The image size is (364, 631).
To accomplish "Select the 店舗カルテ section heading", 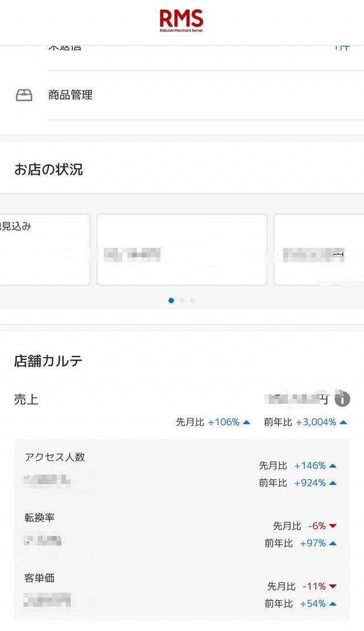I will tap(48, 361).
